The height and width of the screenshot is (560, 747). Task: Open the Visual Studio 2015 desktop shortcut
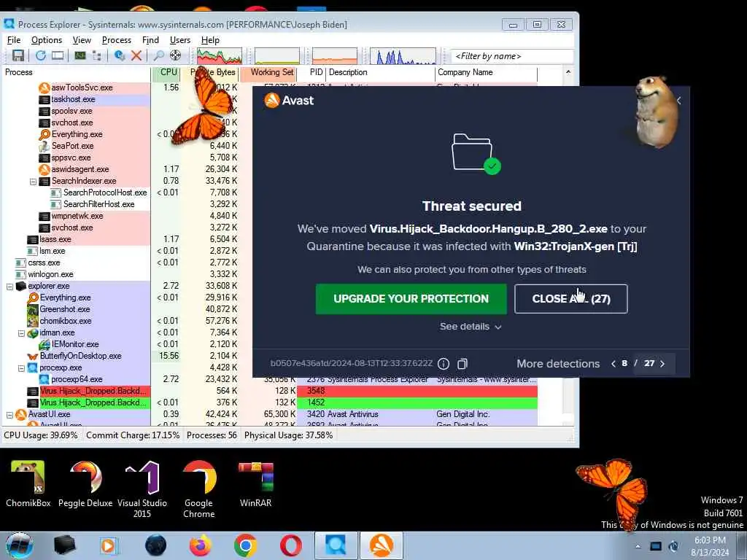coord(142,489)
